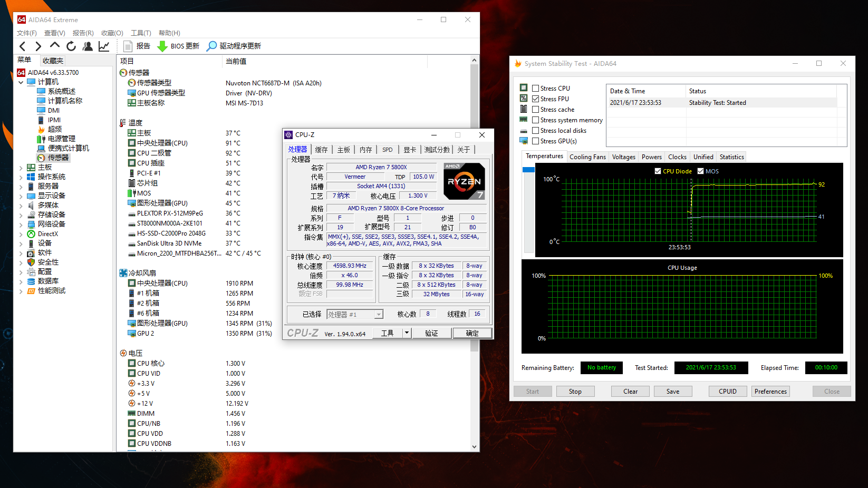The image size is (868, 488).
Task: Open the 内存 tab in CPU-Z
Action: click(365, 150)
